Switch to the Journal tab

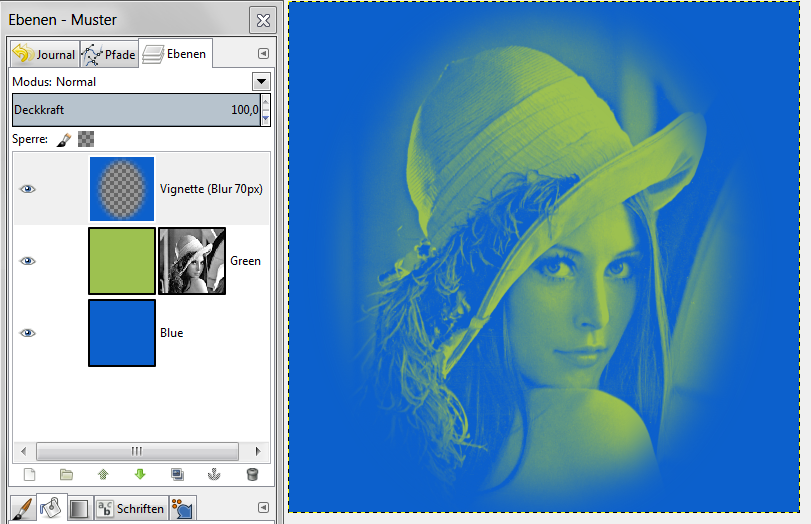44,54
